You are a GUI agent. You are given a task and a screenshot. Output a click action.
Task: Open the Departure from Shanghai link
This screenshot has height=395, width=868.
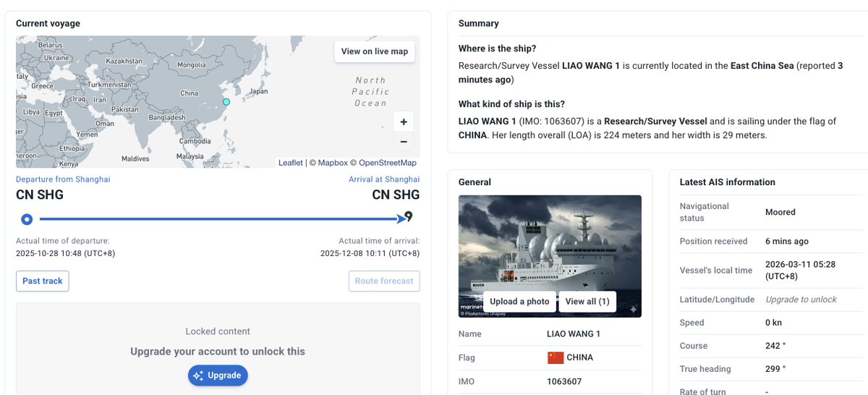point(63,179)
